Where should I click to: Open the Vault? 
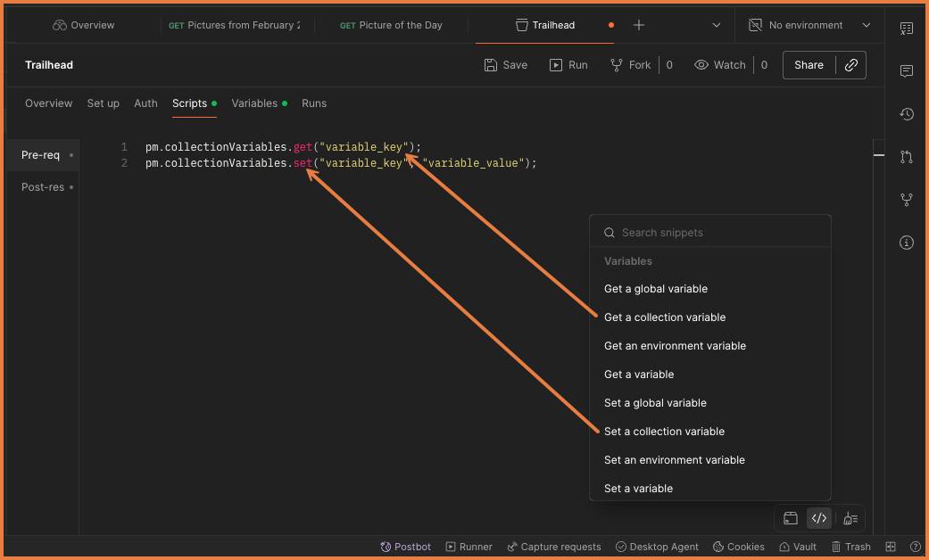(798, 547)
